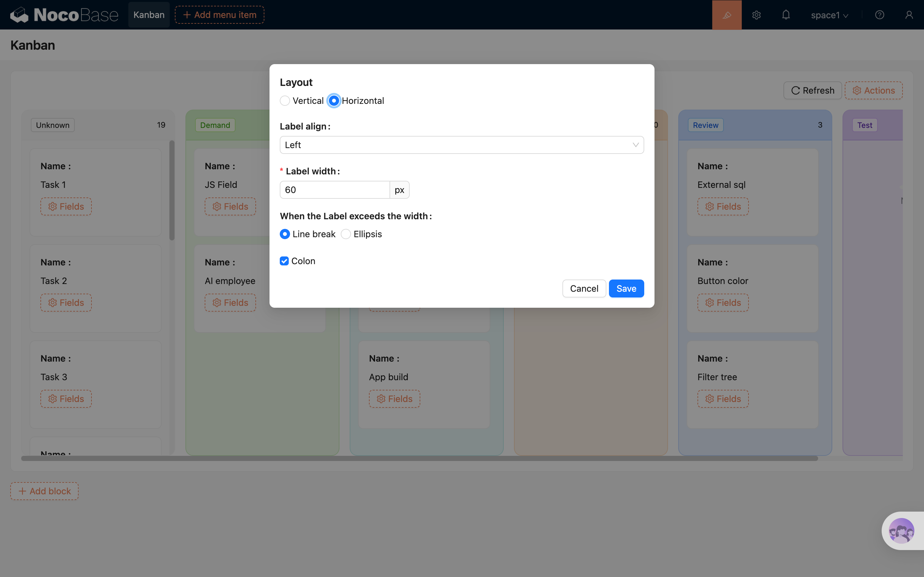
Task: Switch to the Kanban menu tab
Action: [149, 15]
